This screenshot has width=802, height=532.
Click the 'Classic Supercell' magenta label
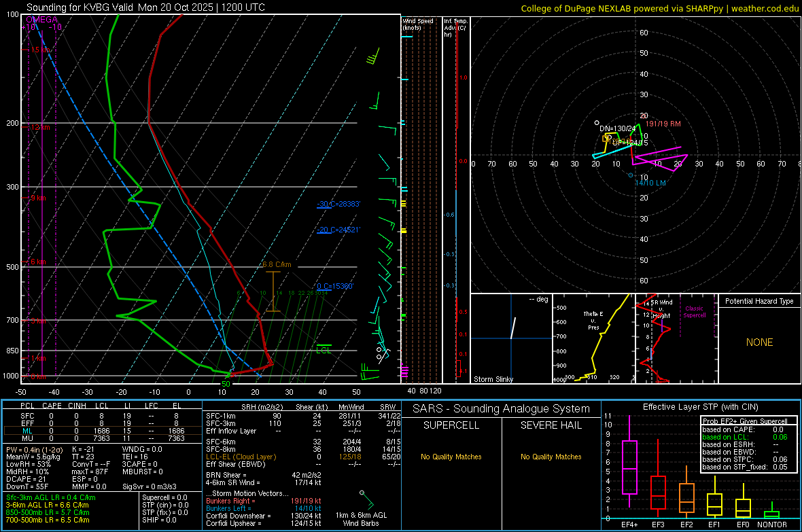coord(694,312)
